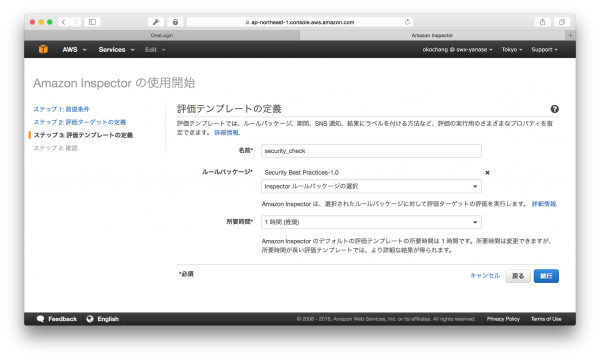Open the Privacy Policy link
The height and width of the screenshot is (360, 600).
pyautogui.click(x=503, y=319)
